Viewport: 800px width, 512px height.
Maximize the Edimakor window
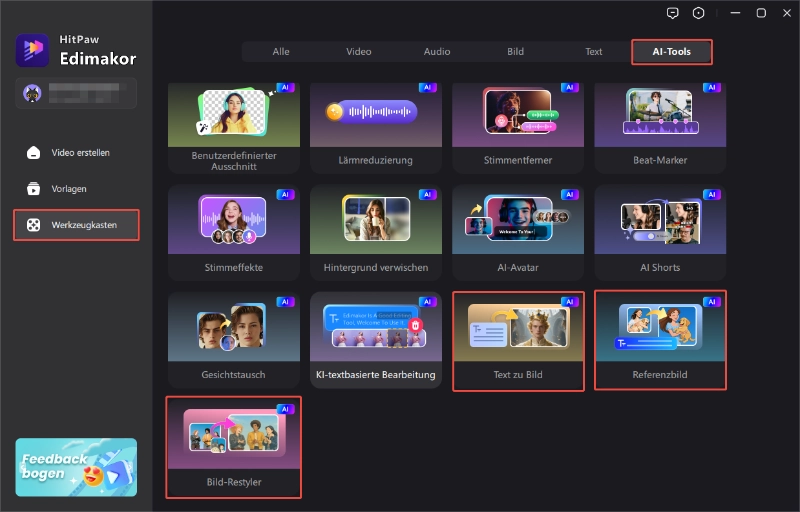[761, 13]
